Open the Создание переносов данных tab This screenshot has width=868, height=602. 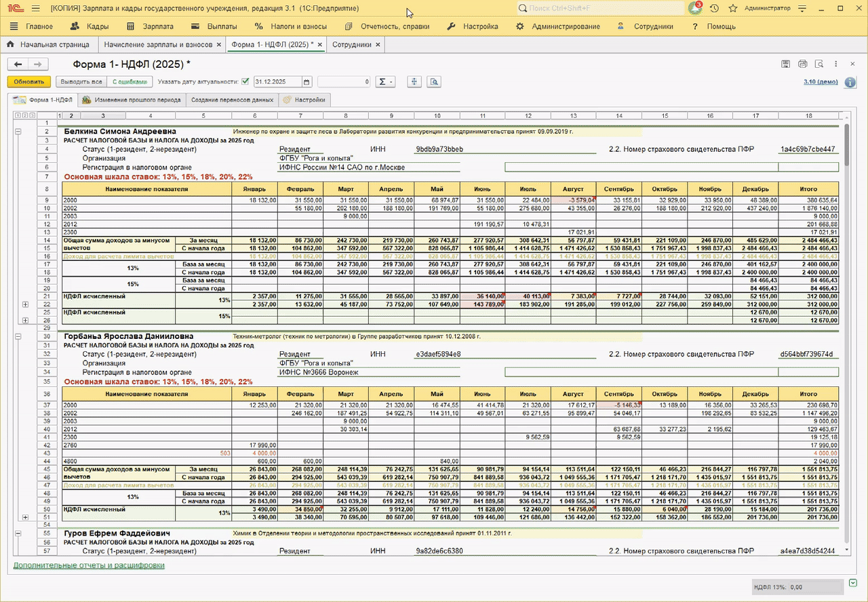click(232, 100)
